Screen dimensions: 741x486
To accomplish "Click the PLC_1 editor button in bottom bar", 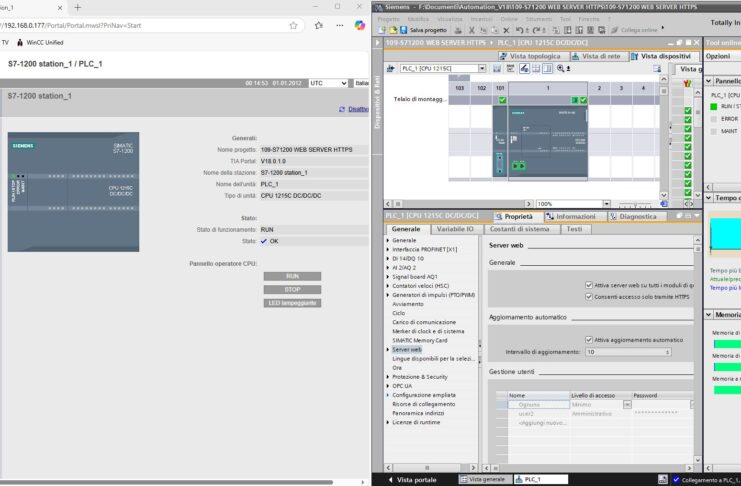I will 541,479.
